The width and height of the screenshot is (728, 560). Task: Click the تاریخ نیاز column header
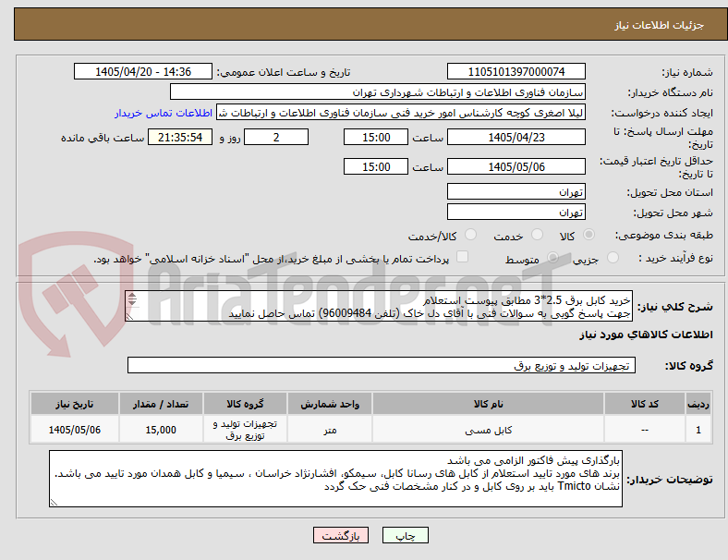click(75, 404)
